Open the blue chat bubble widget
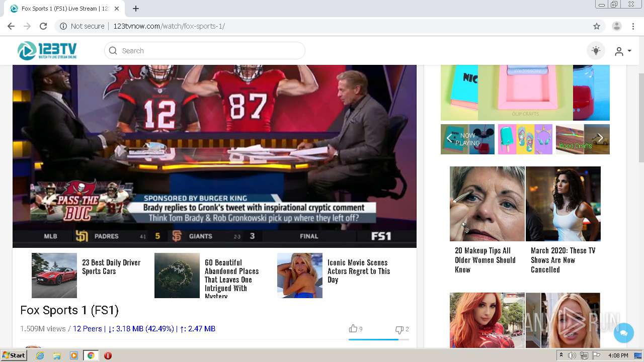 (624, 333)
